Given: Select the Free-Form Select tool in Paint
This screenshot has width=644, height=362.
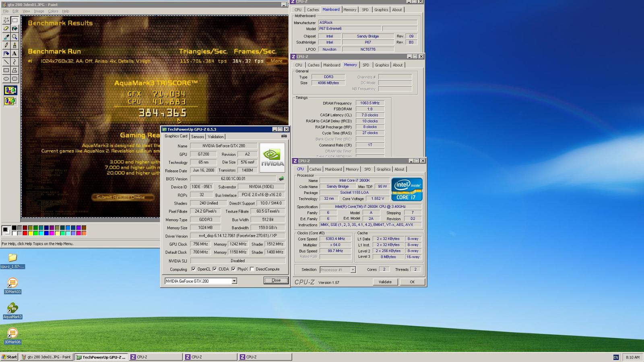Looking at the screenshot, I should pyautogui.click(x=6, y=20).
